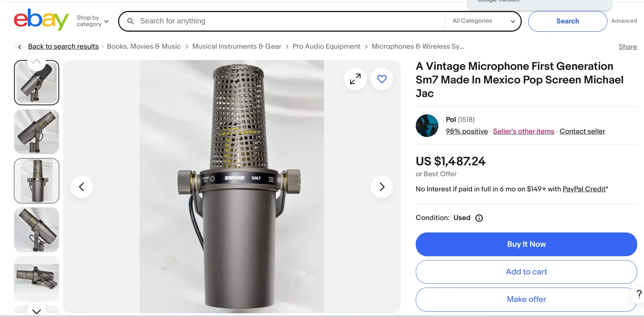Click the eBay logo
The height and width of the screenshot is (317, 644).
click(x=41, y=20)
